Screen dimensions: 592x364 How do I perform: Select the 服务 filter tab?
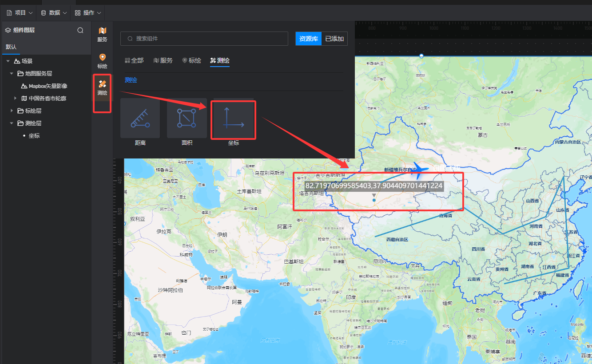pos(163,60)
